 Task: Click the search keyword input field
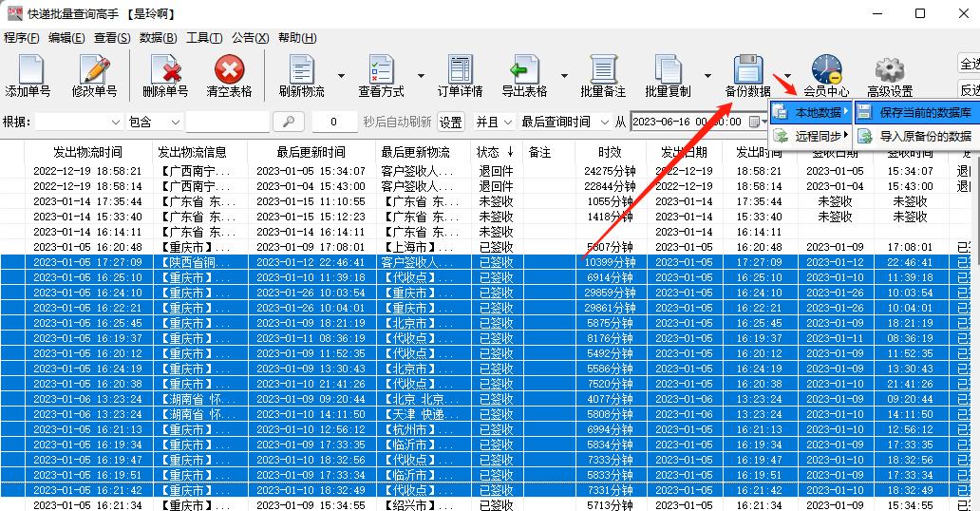coord(228,122)
